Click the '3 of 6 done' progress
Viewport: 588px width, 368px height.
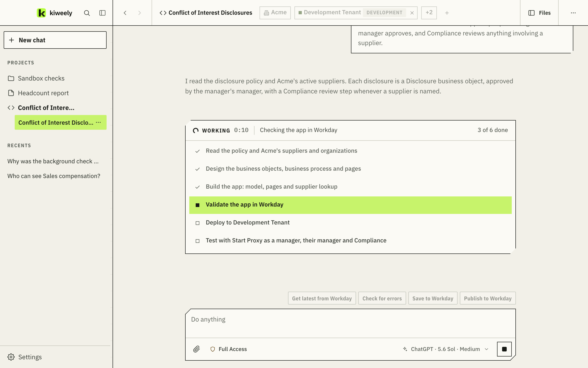[x=492, y=130]
